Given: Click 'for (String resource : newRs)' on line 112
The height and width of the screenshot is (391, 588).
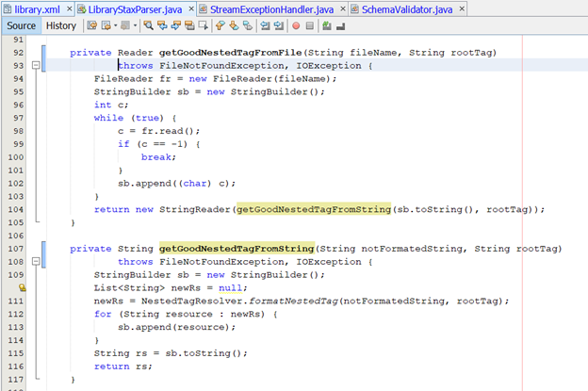Looking at the screenshot, I should pos(180,314).
